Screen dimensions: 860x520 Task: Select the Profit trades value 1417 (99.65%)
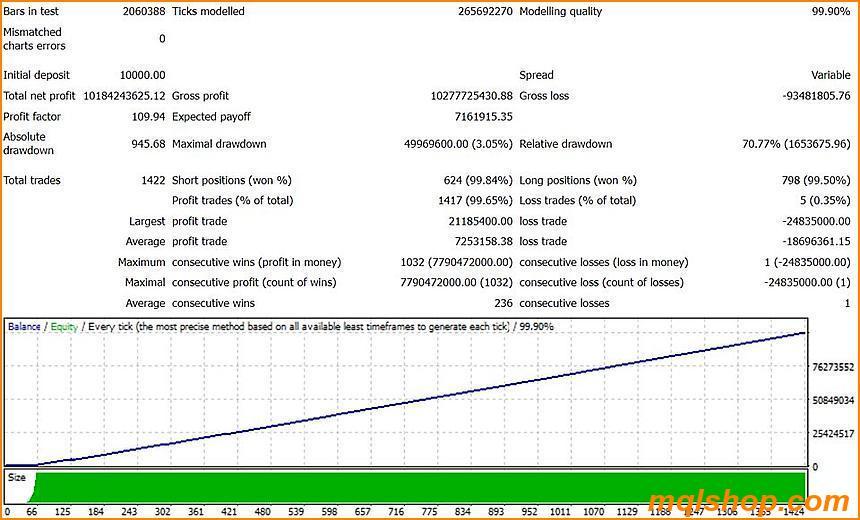pyautogui.click(x=476, y=201)
